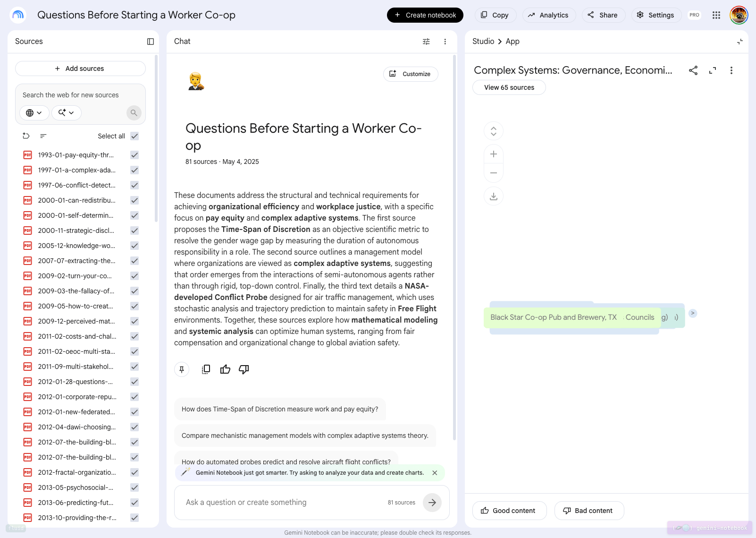Image resolution: width=756 pixels, height=538 pixels.
Task: Click the PDF icon of 1993-01-pay-equity-thr...
Action: [28, 155]
